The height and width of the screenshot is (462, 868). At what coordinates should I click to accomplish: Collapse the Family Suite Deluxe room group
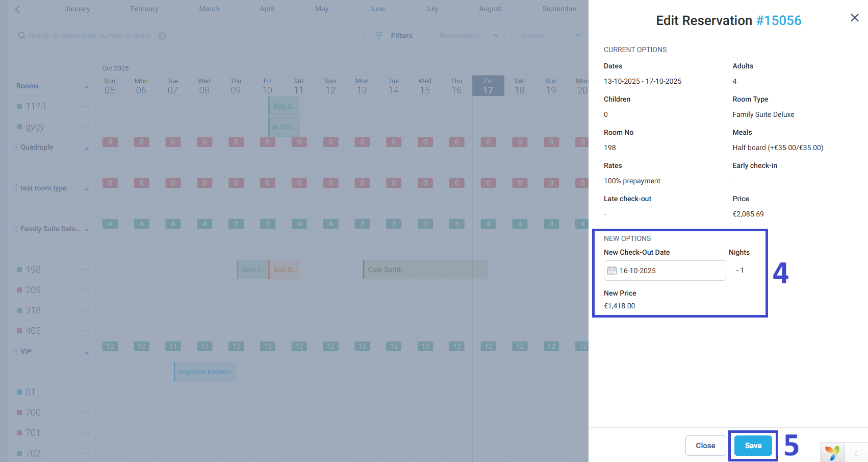pyautogui.click(x=87, y=230)
